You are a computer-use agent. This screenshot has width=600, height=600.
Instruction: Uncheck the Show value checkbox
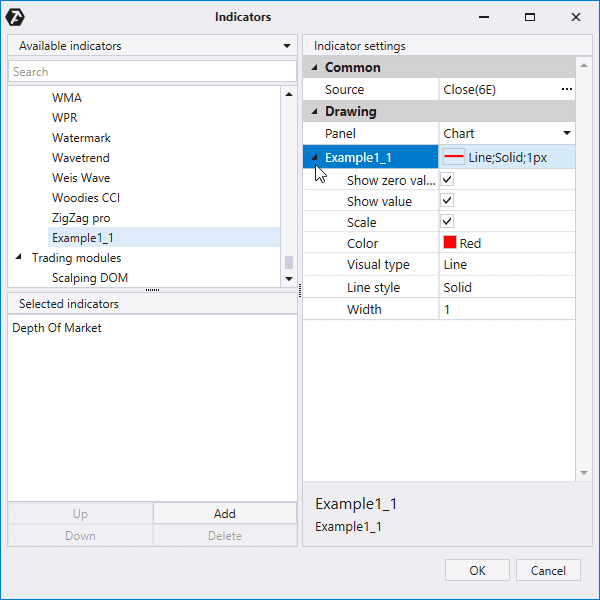tap(448, 201)
